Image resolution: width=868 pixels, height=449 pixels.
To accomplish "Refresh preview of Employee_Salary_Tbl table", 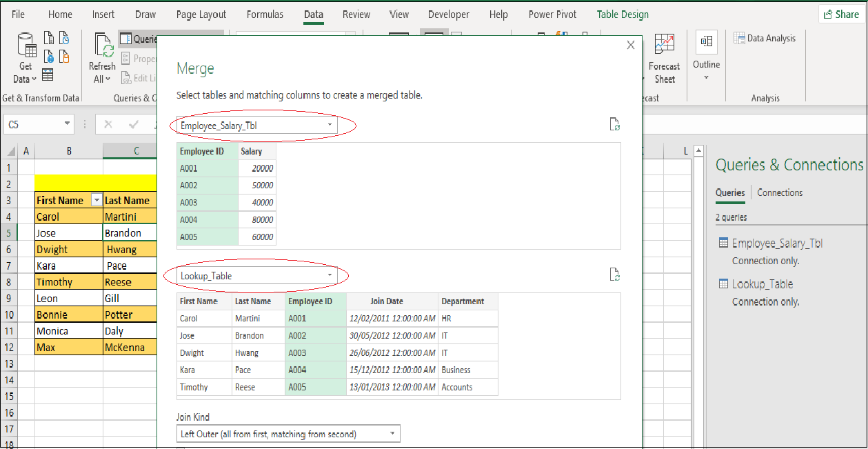I will coord(614,124).
